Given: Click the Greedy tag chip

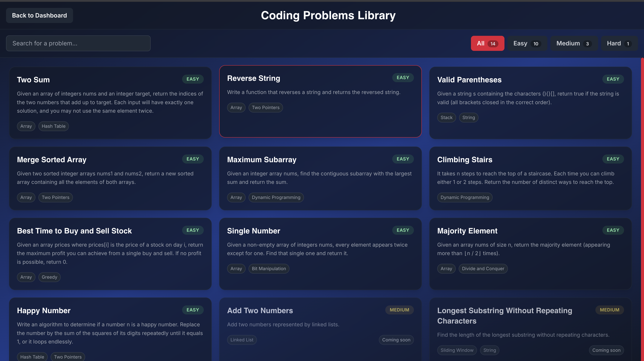Looking at the screenshot, I should 49,277.
